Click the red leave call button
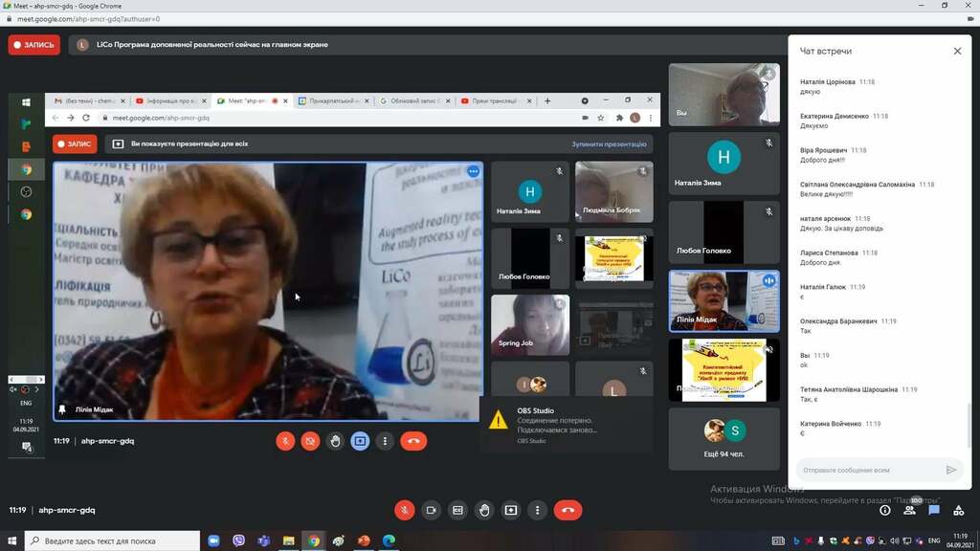Viewport: 980px width, 551px height. tap(568, 510)
